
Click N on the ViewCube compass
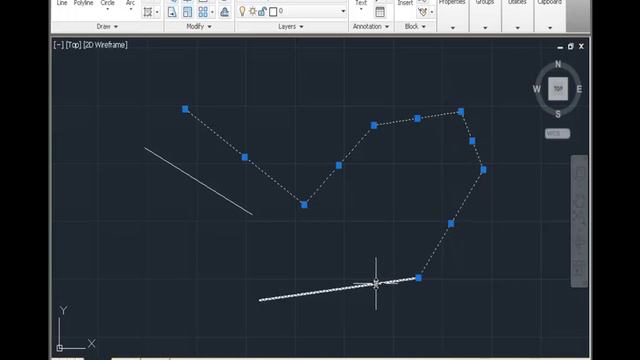click(558, 64)
